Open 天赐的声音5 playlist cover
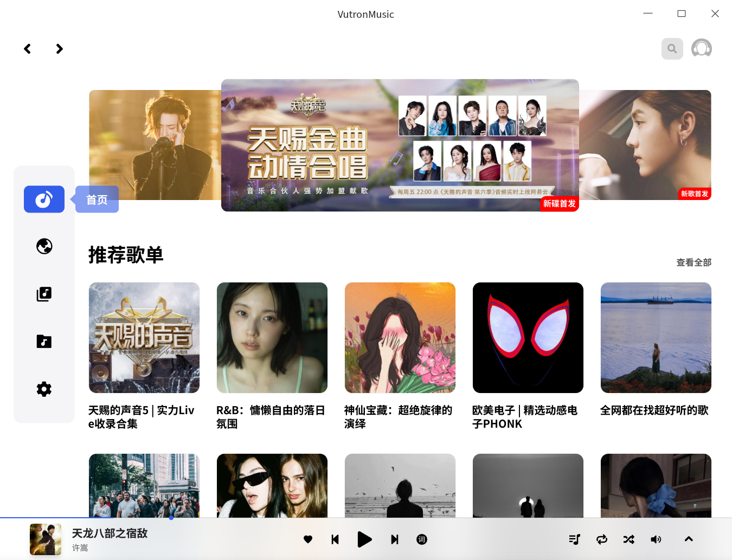This screenshot has height=560, width=732. pyautogui.click(x=144, y=338)
